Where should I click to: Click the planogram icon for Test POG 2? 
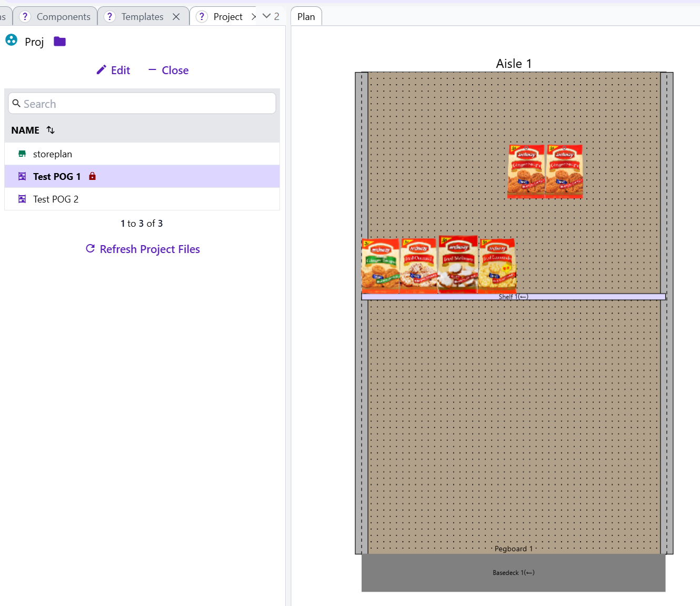click(x=22, y=199)
